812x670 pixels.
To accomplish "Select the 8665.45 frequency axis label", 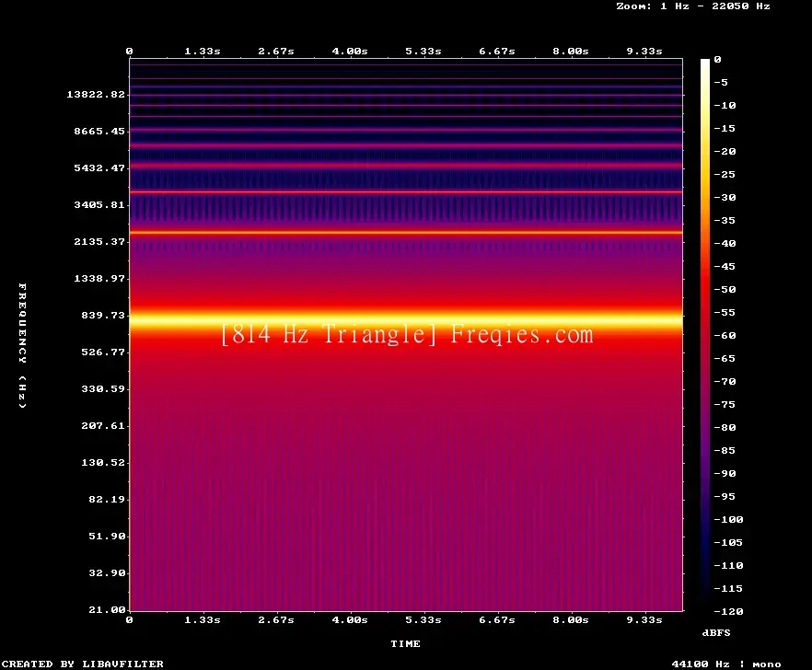I will pyautogui.click(x=99, y=131).
